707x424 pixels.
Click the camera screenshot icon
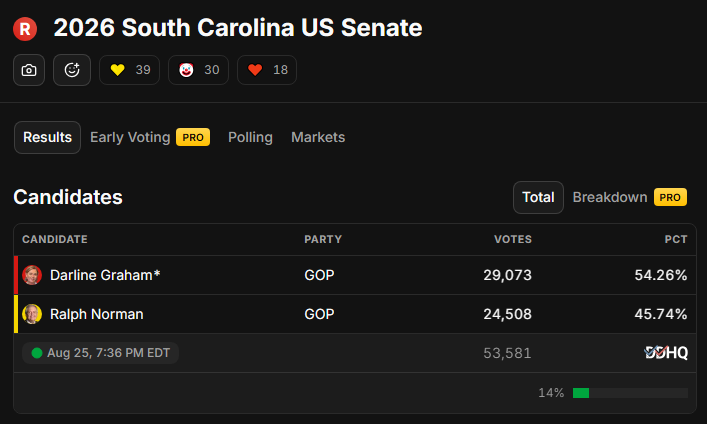(29, 70)
